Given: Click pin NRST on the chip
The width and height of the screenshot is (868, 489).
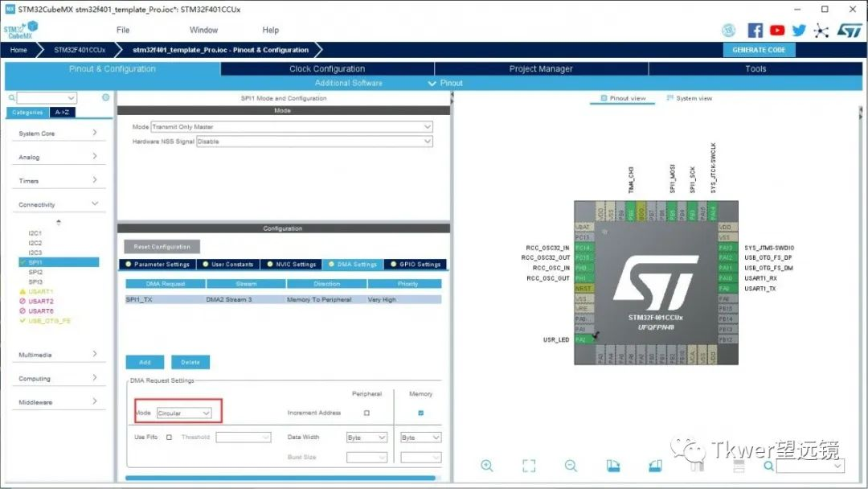Looking at the screenshot, I should point(583,289).
